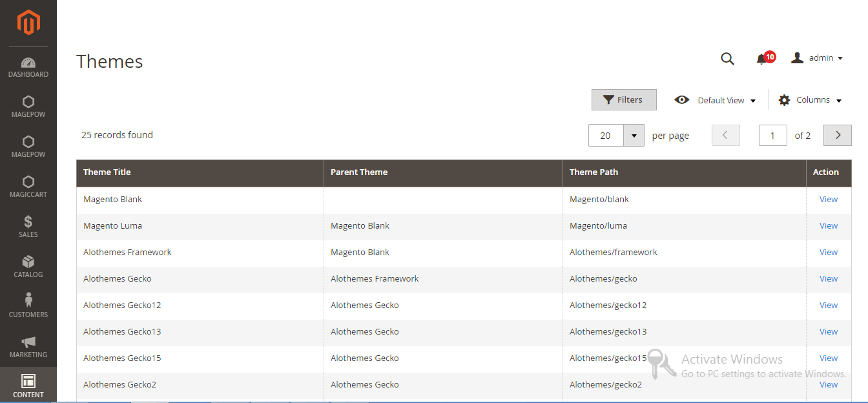This screenshot has height=403, width=868.
Task: Open the Dashboard sidebar icon
Action: point(28,67)
